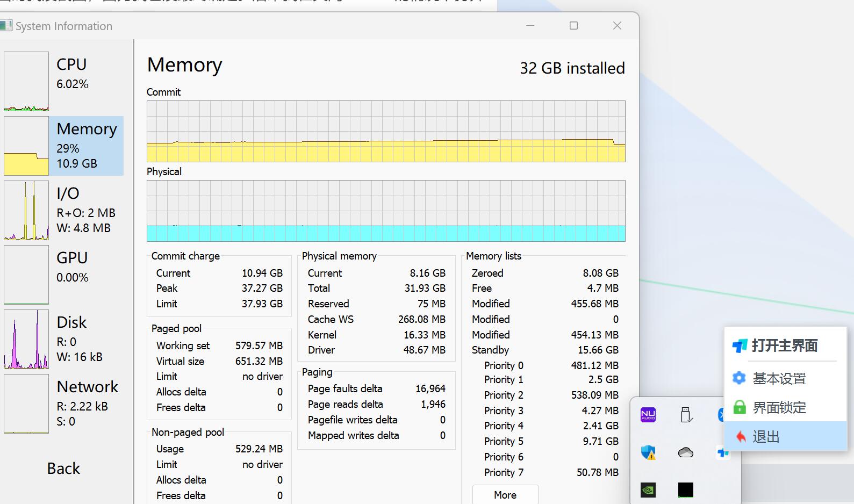Switch to the GPU section label
Screen dimensions: 854x504
[72, 258]
